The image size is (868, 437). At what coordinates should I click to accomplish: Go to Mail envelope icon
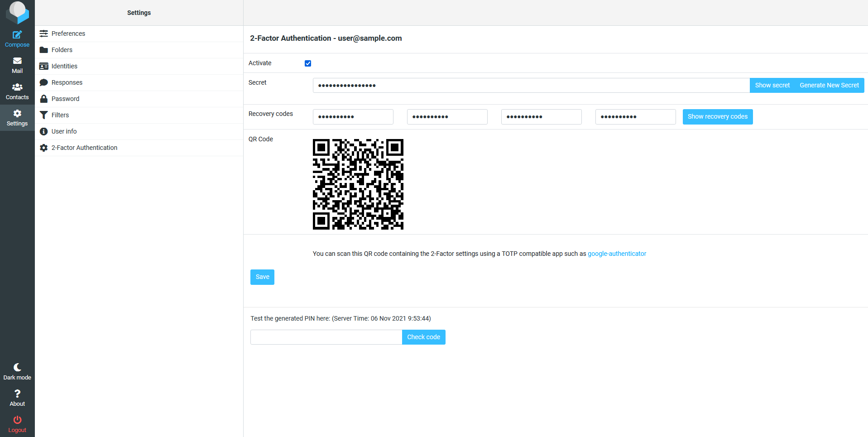[17, 61]
